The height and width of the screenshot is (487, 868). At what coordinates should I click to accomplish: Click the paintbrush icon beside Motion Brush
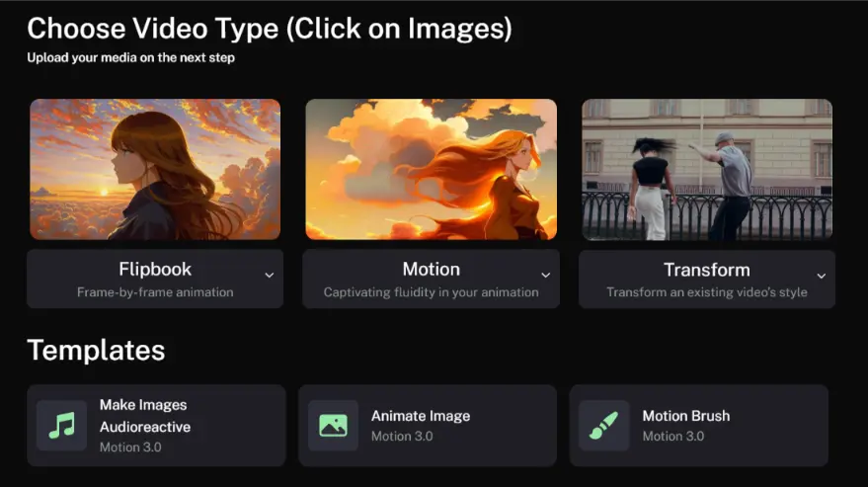pos(603,426)
